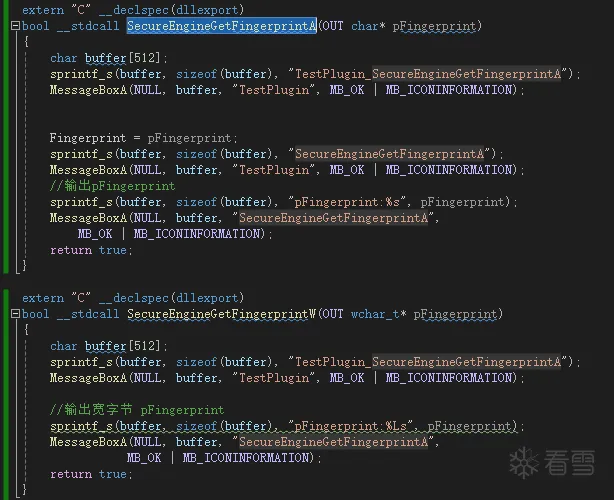Click 'return true' in the SecureEngineGetFingerprintW function

88,474
